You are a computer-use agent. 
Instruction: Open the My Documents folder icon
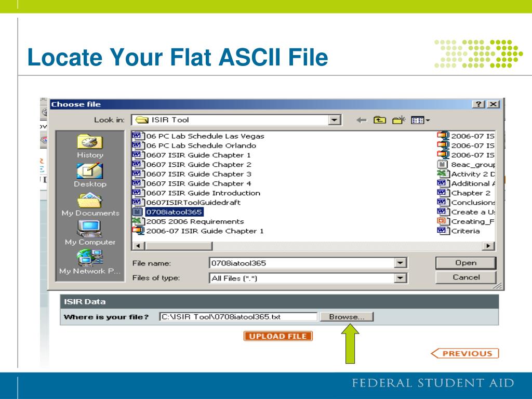89,200
